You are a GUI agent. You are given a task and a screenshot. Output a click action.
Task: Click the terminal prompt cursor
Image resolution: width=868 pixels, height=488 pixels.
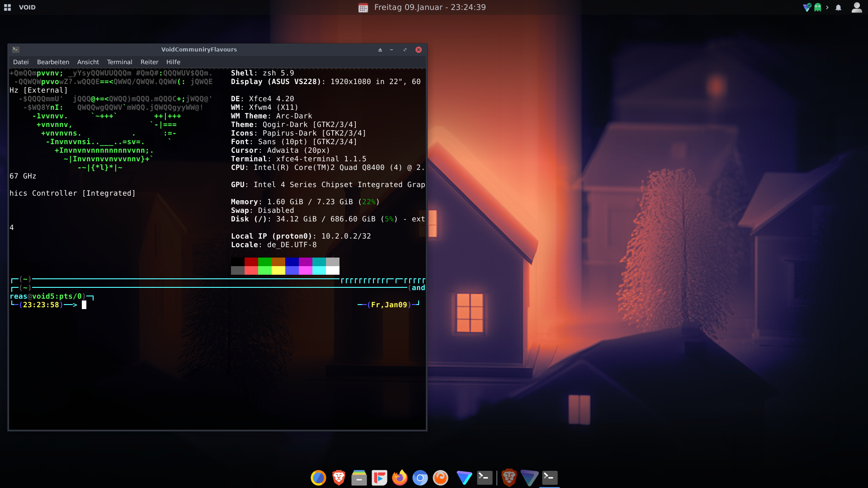(84, 305)
